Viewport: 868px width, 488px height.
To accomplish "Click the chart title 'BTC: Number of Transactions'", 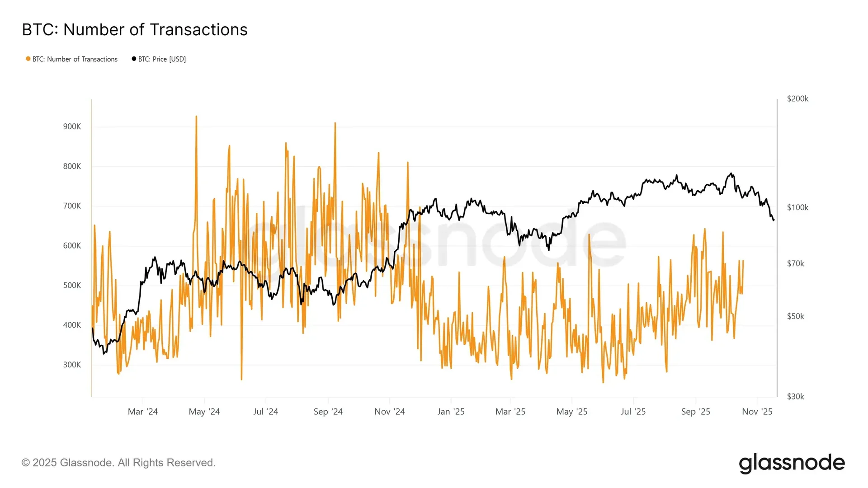I will [x=135, y=30].
